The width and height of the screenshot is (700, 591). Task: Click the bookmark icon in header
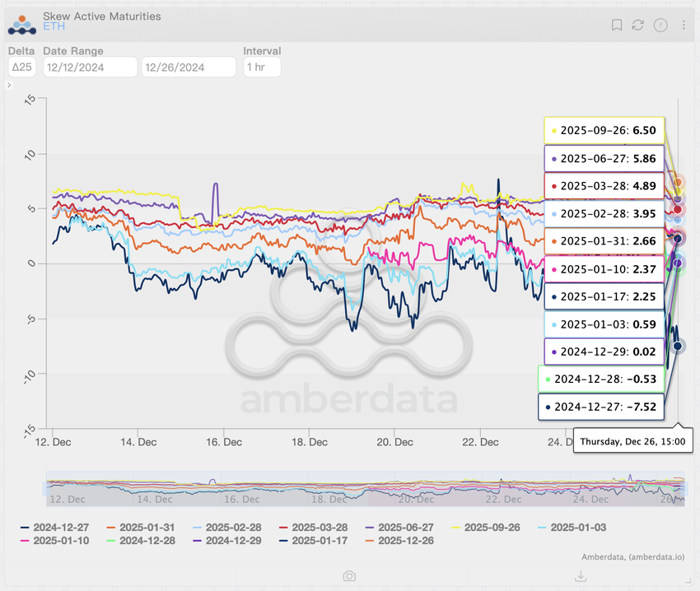[x=616, y=25]
